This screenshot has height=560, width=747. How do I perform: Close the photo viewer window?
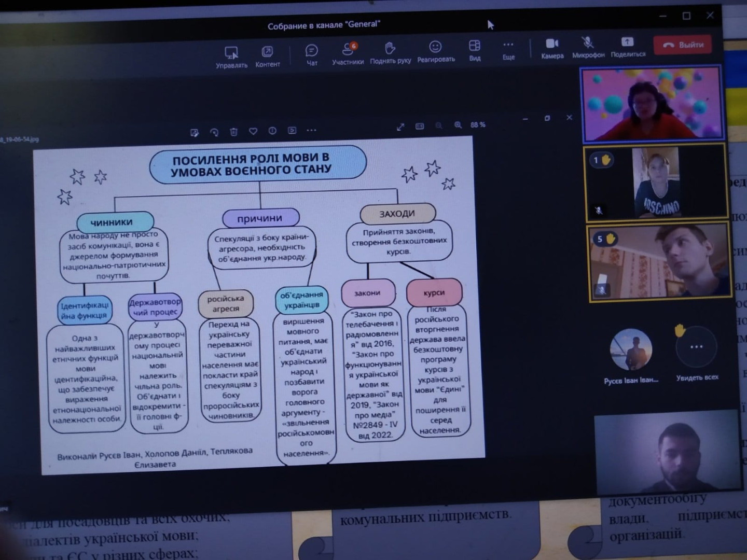569,117
